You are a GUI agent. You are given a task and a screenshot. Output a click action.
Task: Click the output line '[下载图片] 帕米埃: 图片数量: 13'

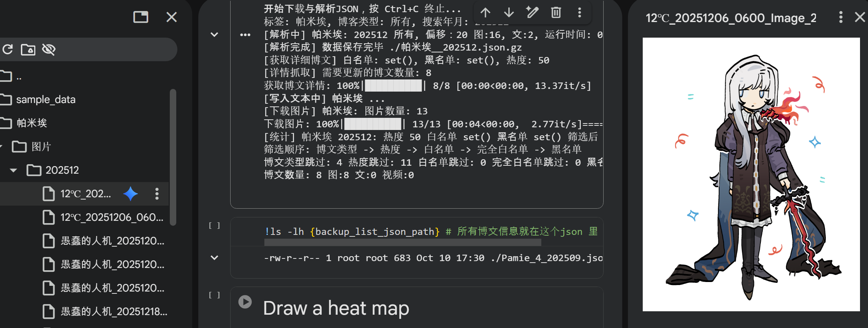coord(346,111)
